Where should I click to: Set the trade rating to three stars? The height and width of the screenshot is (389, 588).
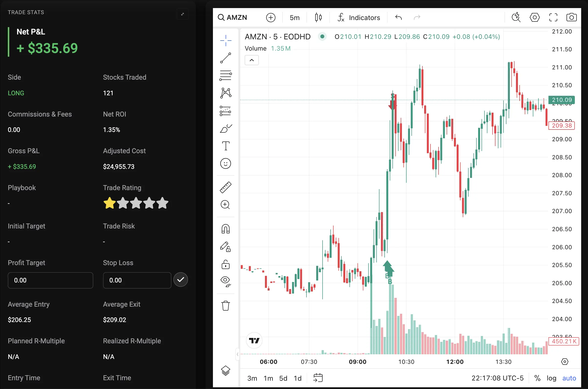point(136,203)
